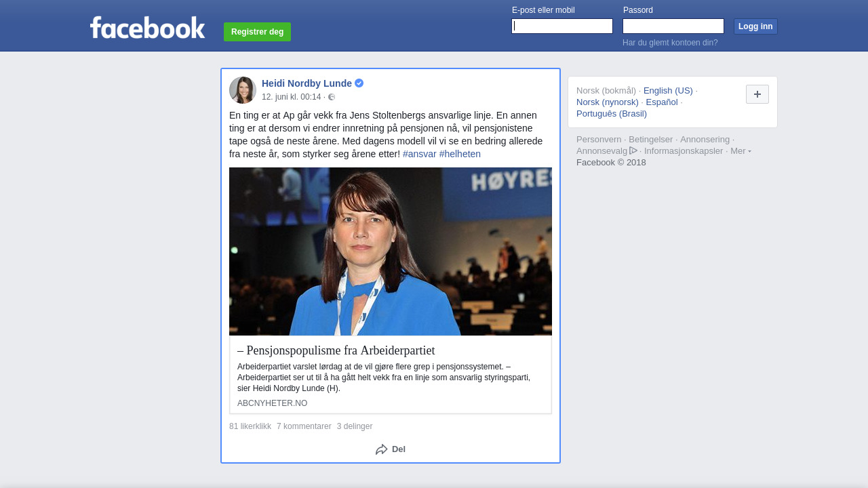The image size is (868, 488).
Task: Click the share arrow icon
Action: [x=381, y=449]
